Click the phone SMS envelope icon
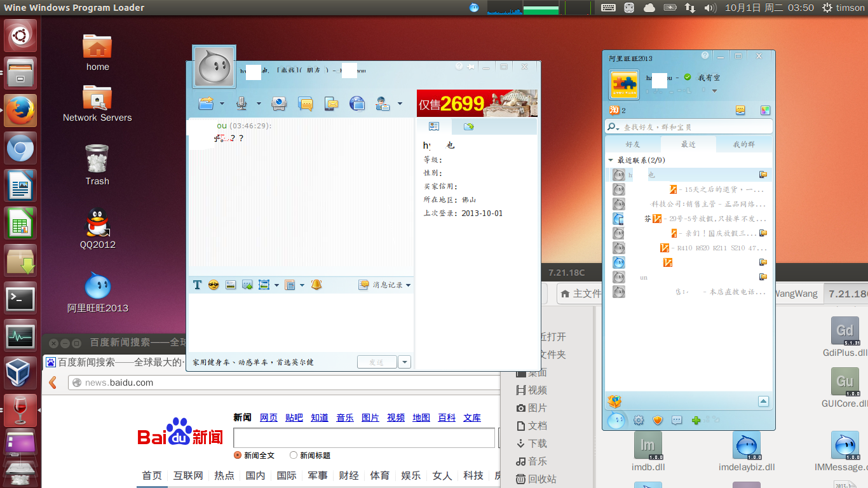This screenshot has width=868, height=488. click(x=331, y=104)
